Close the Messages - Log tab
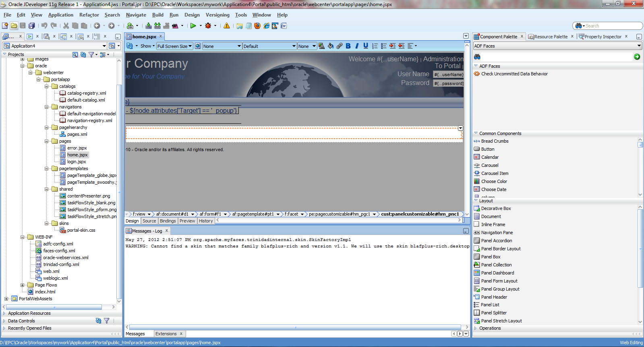The image size is (644, 347). [166, 231]
